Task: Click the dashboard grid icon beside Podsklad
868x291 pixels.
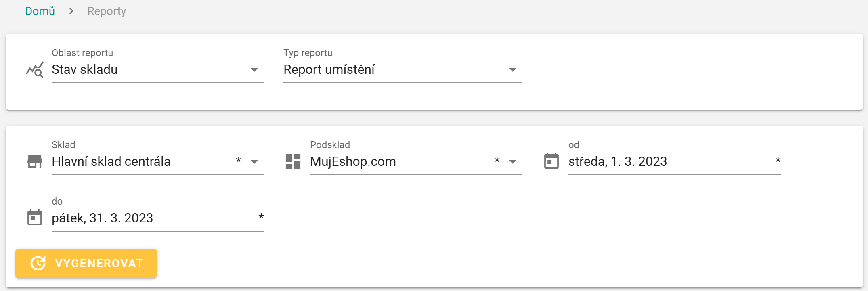Action: [x=293, y=161]
